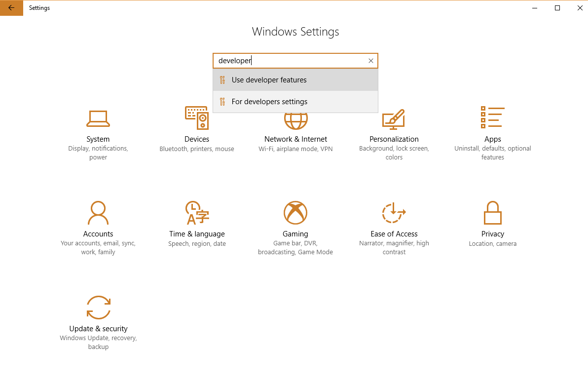Image resolution: width=588 pixels, height=387 pixels.
Task: Open the Ease of Access icon
Action: [x=394, y=213]
